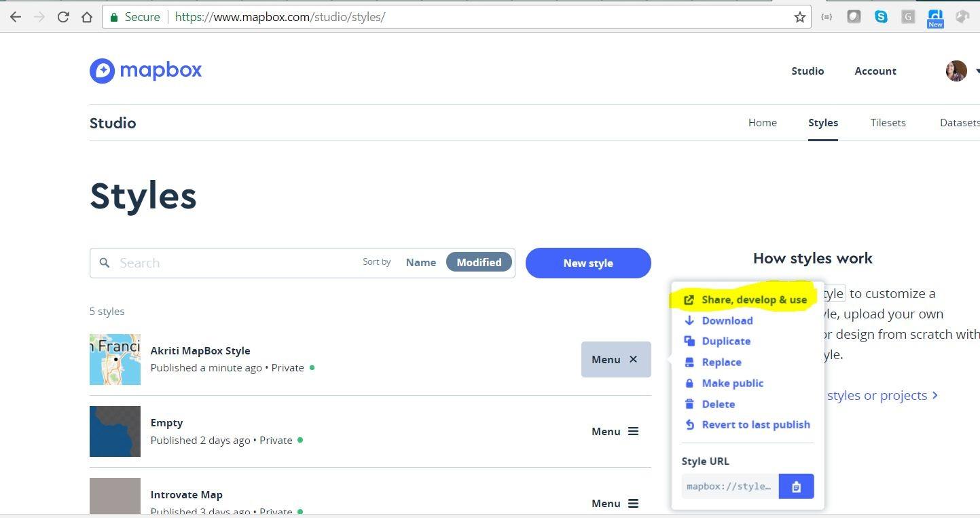
Task: Open the extension icon labeled New
Action: [935, 18]
